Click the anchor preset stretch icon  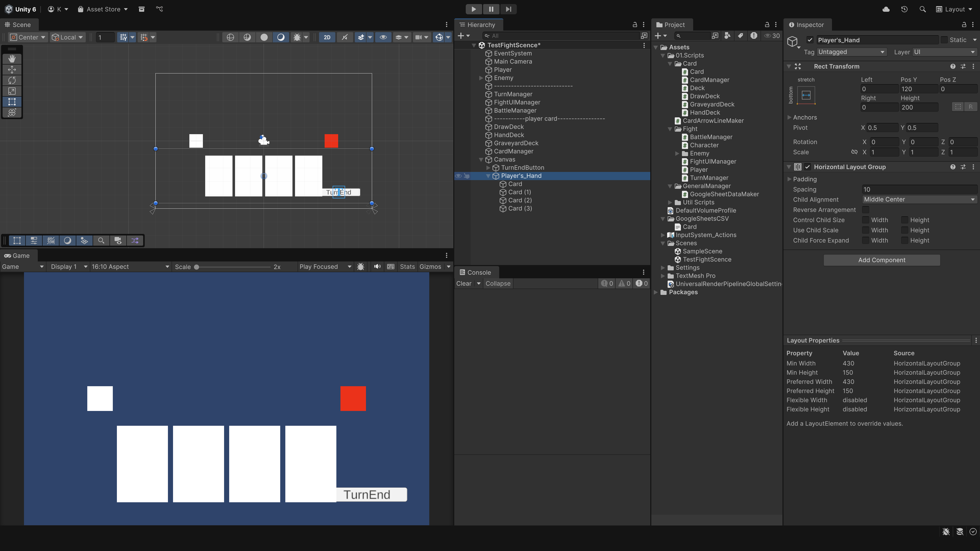806,95
